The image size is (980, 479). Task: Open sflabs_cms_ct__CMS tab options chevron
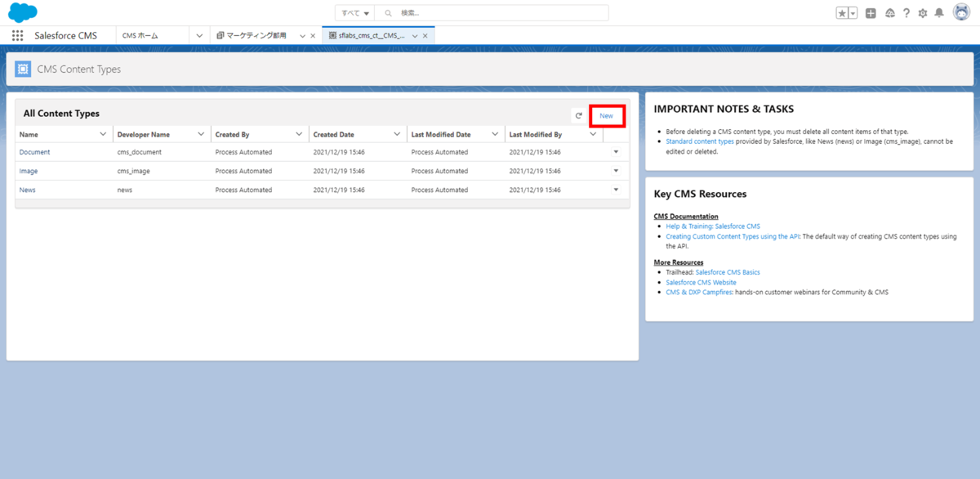pos(415,36)
